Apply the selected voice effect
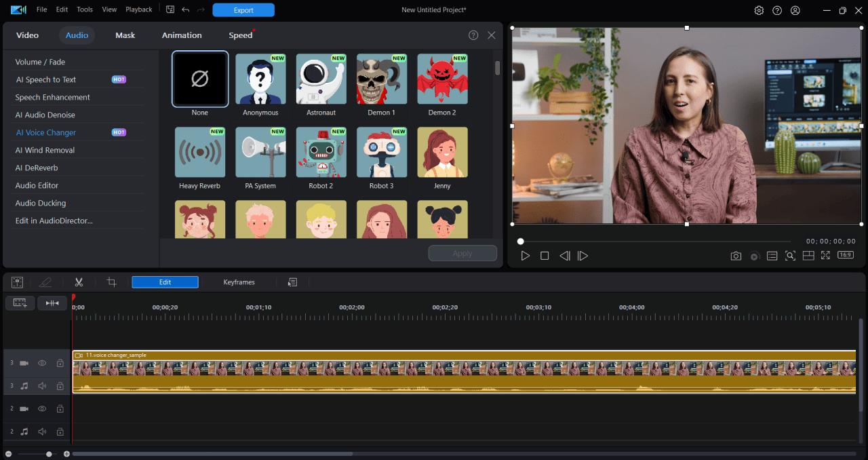Image resolution: width=868 pixels, height=460 pixels. tap(462, 252)
